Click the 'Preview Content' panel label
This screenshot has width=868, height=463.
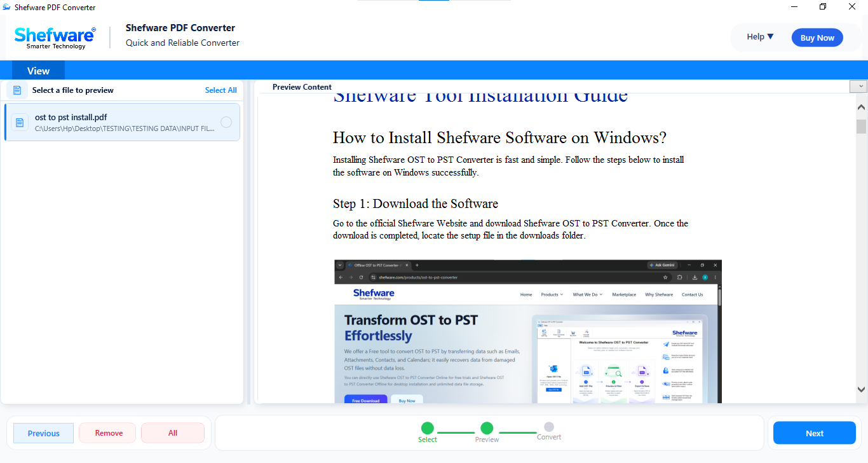click(302, 87)
